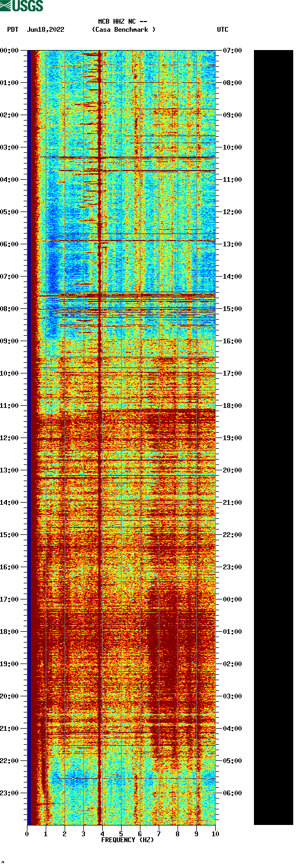Screen dimensions: 297x868
Task: Click the 05:00 UTC time label
Action: 232,761
